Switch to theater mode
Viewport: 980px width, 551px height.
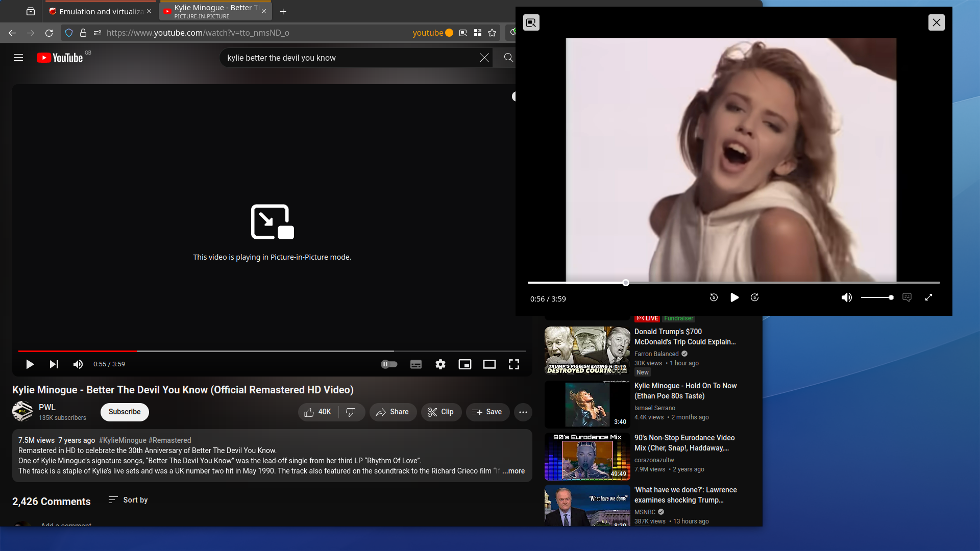point(489,364)
